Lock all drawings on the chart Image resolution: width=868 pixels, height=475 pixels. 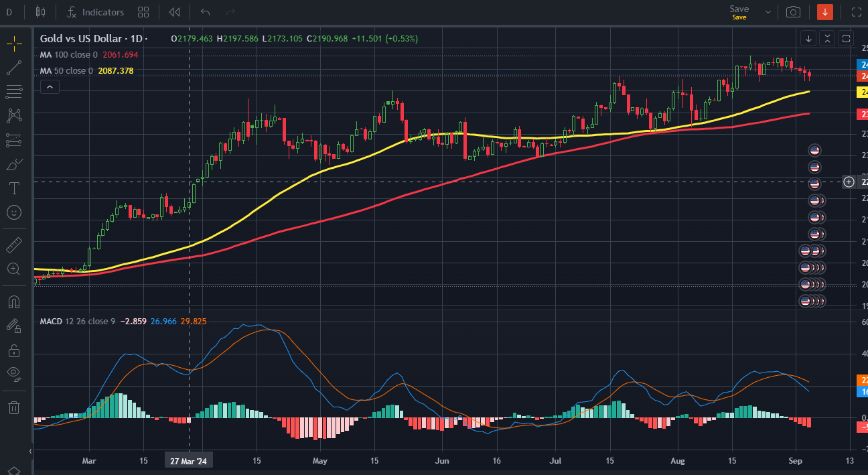[15, 350]
